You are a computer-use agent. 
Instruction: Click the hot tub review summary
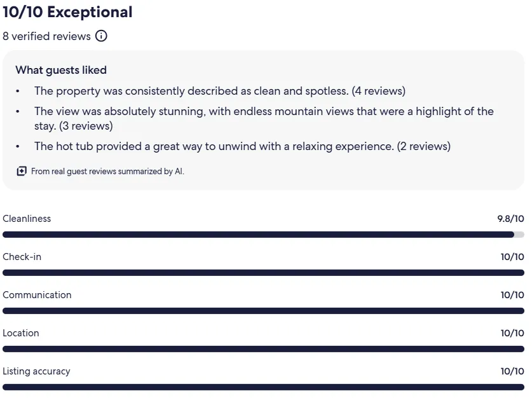pyautogui.click(x=242, y=146)
